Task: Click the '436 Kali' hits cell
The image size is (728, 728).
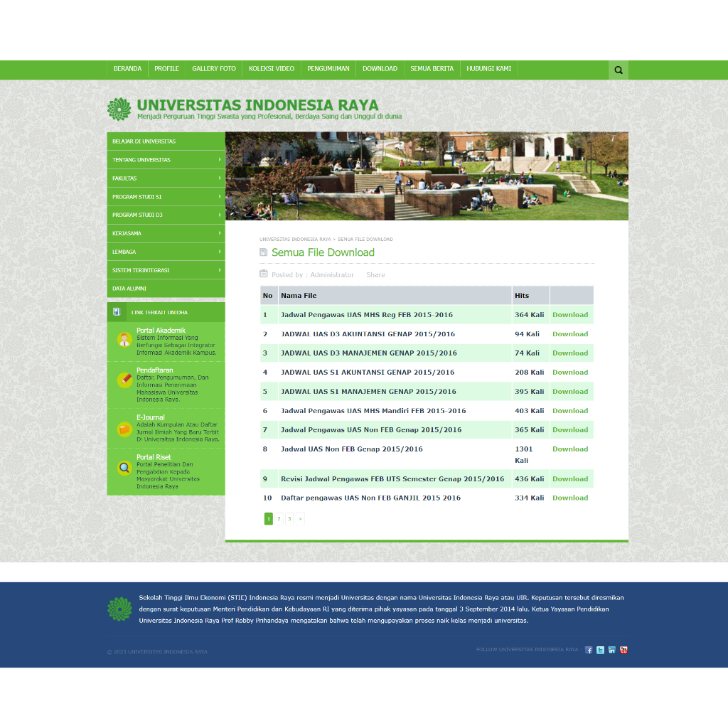Action: [x=529, y=478]
